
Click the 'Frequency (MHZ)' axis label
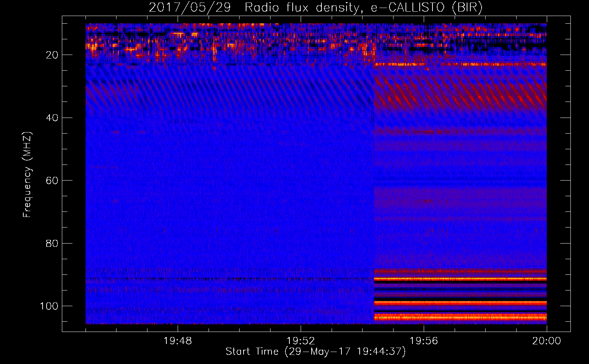(x=27, y=175)
